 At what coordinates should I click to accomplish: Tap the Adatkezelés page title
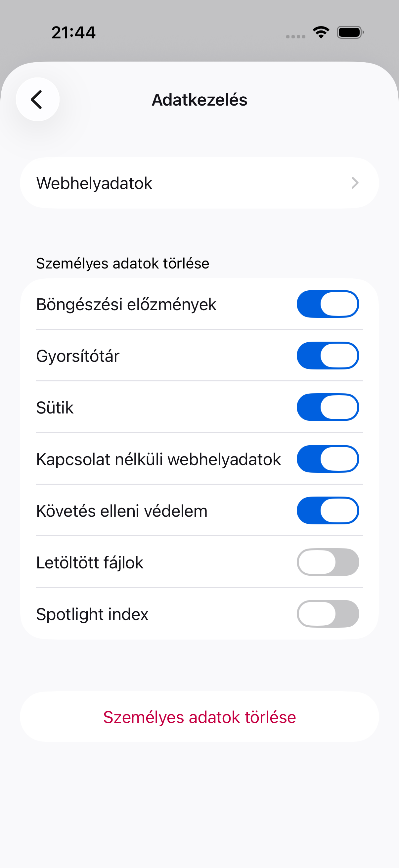199,100
